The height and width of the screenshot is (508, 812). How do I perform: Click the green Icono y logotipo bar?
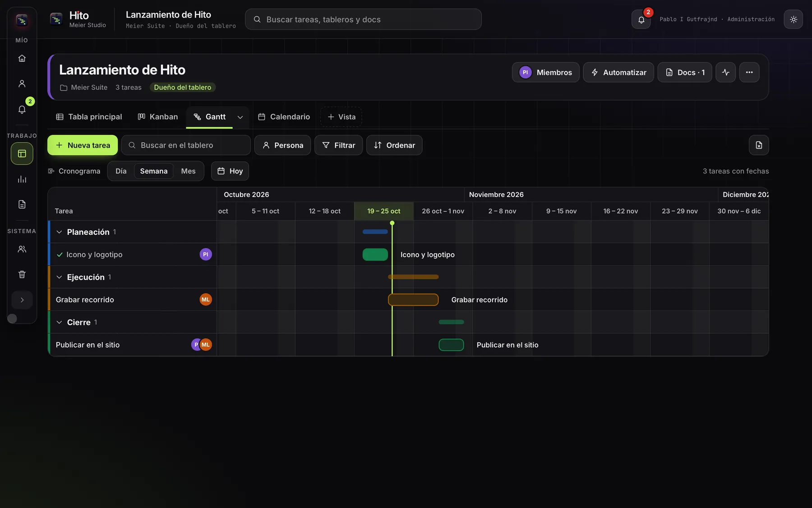pyautogui.click(x=375, y=255)
